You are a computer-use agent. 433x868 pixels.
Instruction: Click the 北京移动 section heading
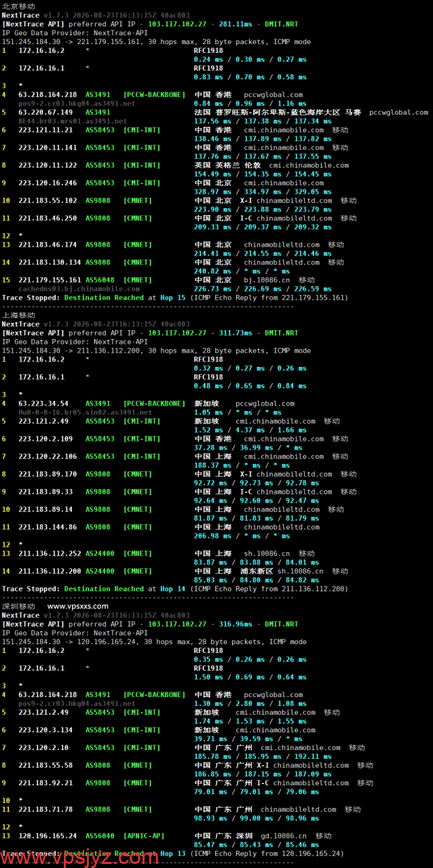(x=18, y=6)
